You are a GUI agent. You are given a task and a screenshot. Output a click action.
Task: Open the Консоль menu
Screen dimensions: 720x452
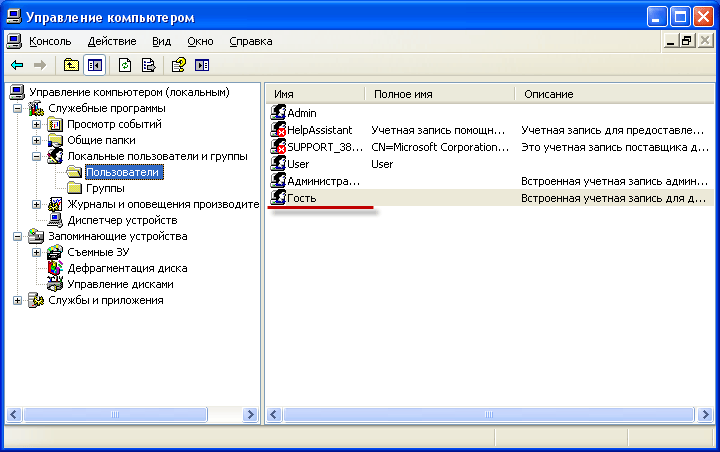(50, 41)
